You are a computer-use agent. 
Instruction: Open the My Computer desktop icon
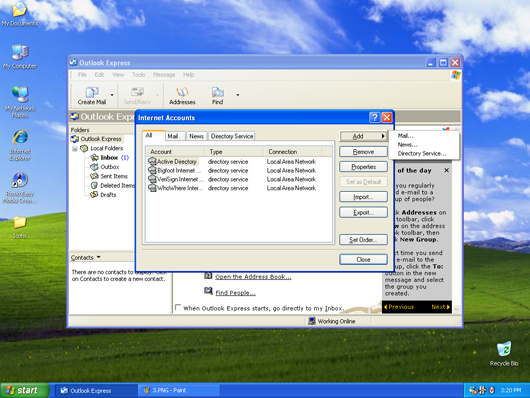click(x=20, y=56)
